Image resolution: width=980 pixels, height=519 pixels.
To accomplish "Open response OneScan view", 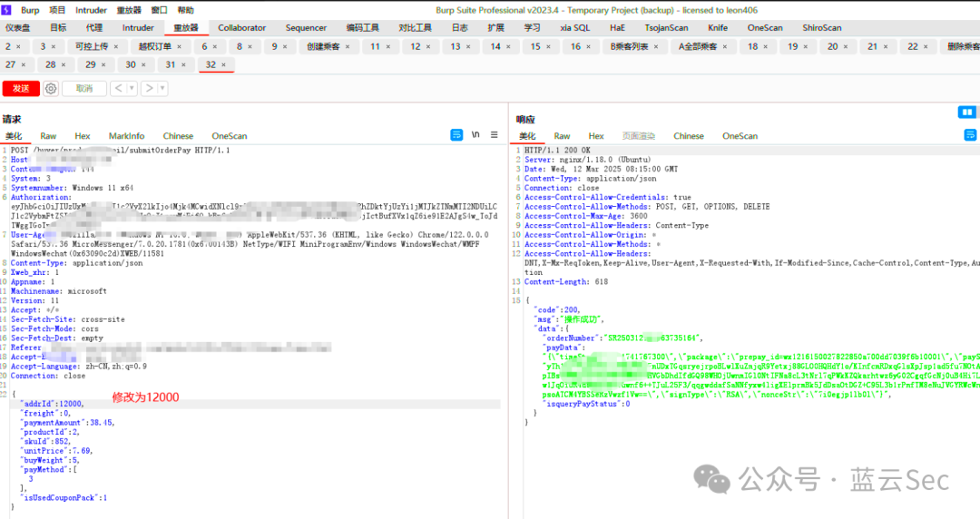I will pos(740,136).
